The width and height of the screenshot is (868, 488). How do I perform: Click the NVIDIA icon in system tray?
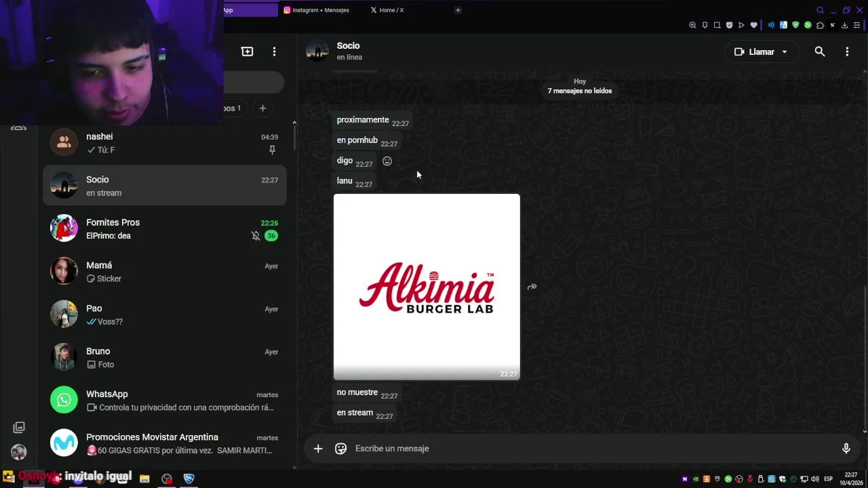point(696,479)
